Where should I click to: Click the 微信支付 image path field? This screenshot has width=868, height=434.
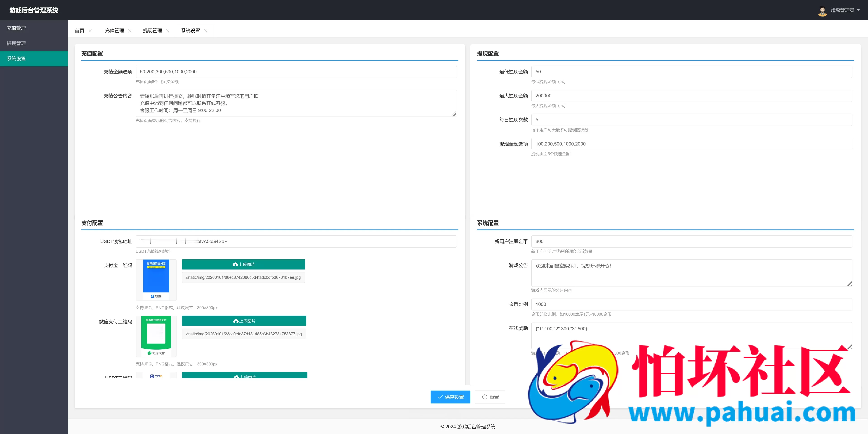pyautogui.click(x=244, y=334)
